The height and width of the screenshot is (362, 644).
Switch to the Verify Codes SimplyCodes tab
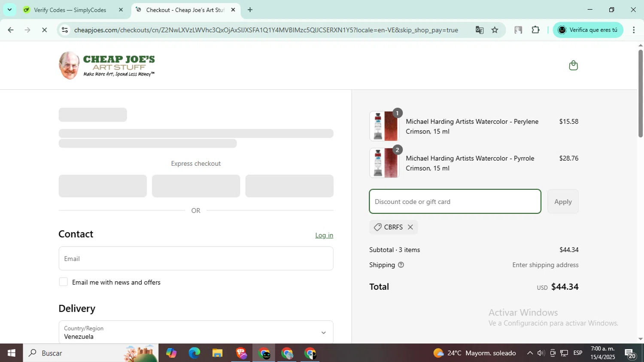(70, 10)
